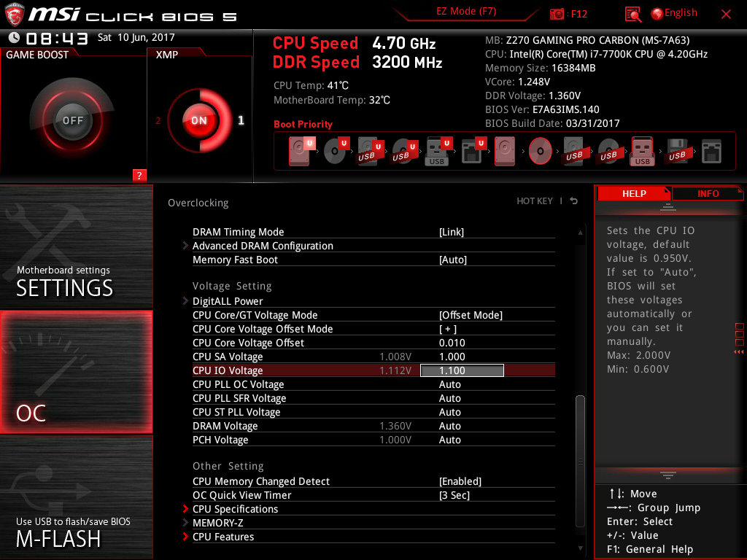Click the red question mark help icon
This screenshot has height=560, width=747.
point(139,175)
